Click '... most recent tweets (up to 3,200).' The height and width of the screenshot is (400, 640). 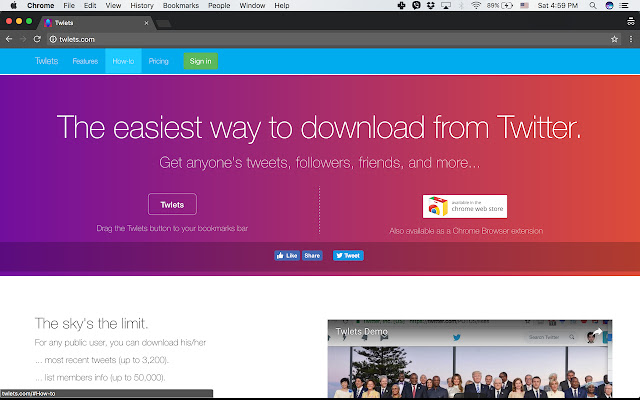[x=102, y=360]
